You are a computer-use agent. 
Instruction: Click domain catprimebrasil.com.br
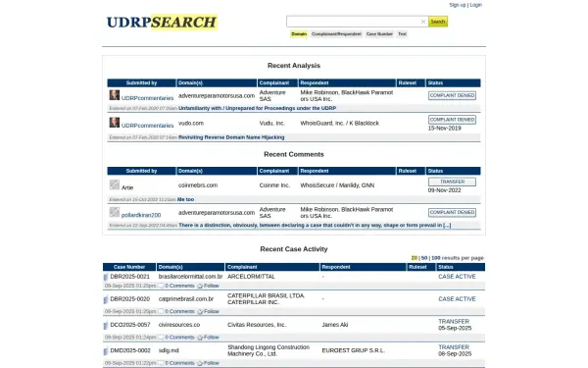pyautogui.click(x=186, y=299)
